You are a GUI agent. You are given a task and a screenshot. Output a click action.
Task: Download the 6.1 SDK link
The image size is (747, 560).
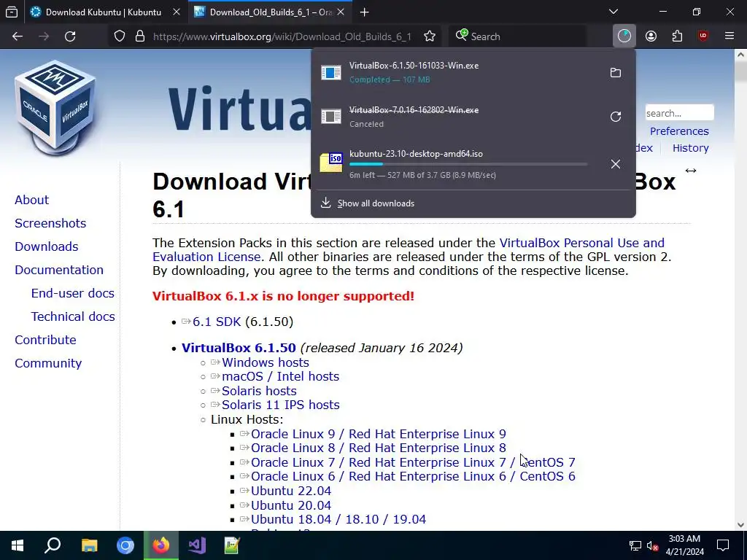[217, 322]
